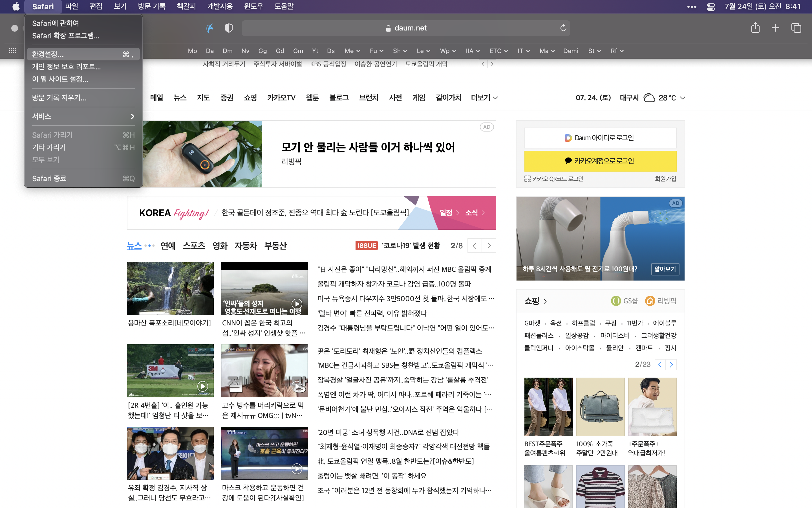Select Safari 종료 menu item
The height and width of the screenshot is (508, 812).
(83, 178)
